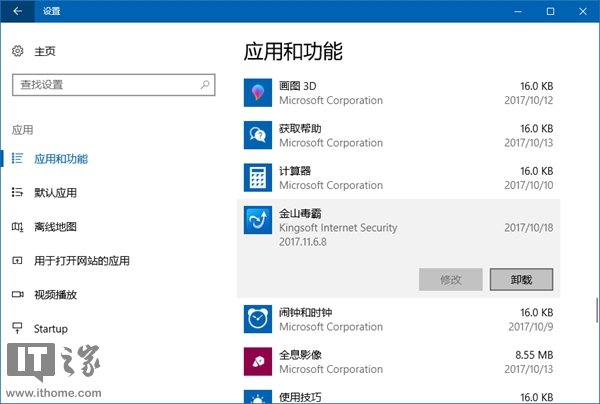
Task: Click the 画图 3D app icon
Action: click(x=258, y=93)
